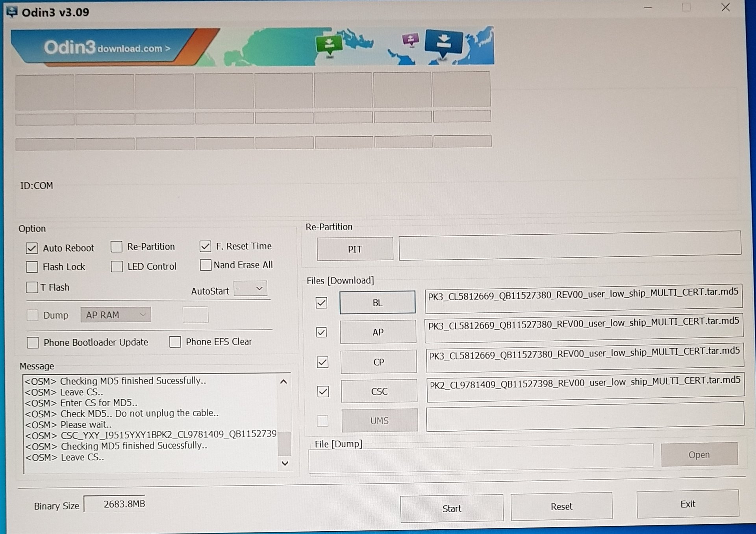Click the UMS file button
The width and height of the screenshot is (756, 534).
click(380, 420)
